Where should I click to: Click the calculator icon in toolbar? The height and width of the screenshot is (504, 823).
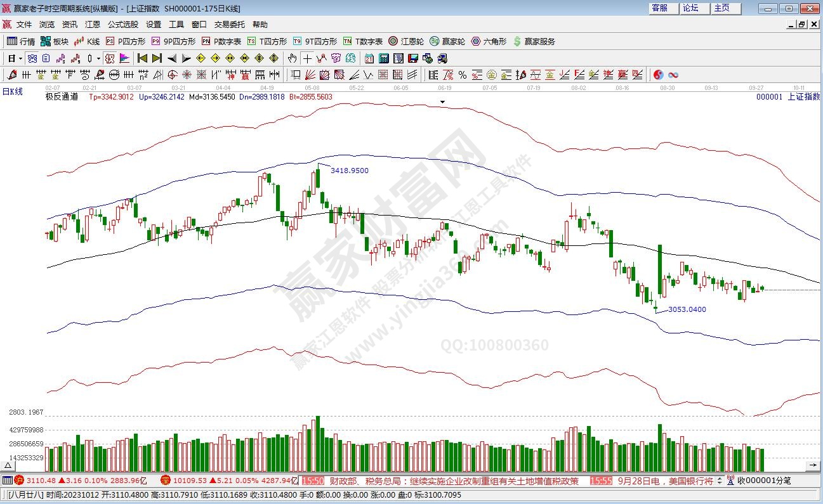[383, 58]
